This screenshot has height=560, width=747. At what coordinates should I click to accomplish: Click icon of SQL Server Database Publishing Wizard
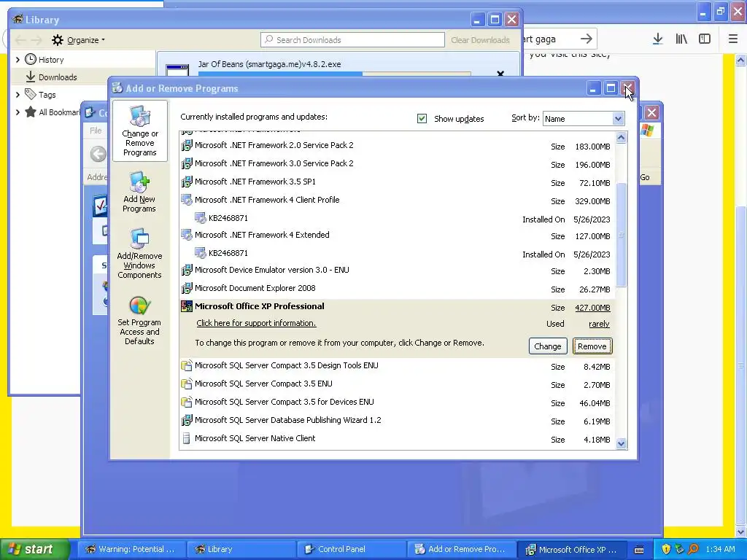click(x=187, y=421)
